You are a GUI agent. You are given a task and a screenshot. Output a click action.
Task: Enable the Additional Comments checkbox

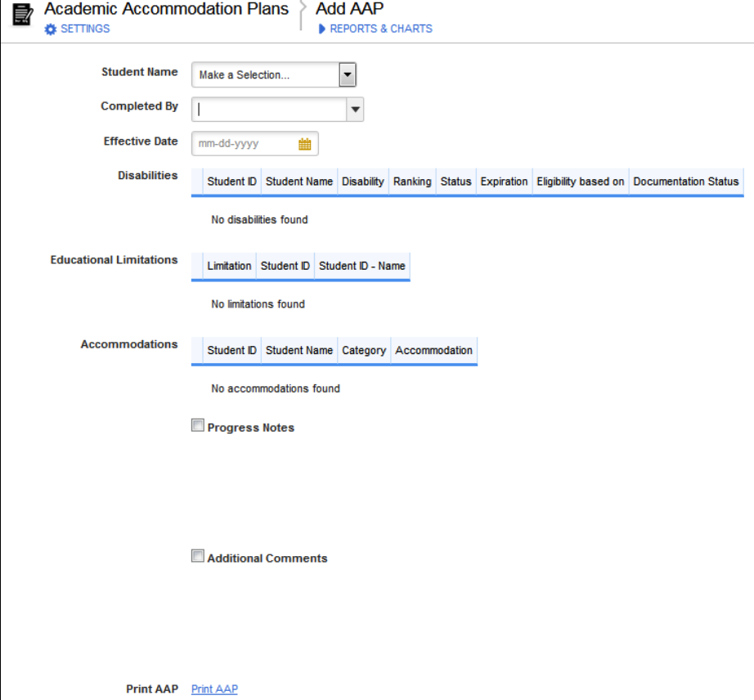click(x=197, y=556)
